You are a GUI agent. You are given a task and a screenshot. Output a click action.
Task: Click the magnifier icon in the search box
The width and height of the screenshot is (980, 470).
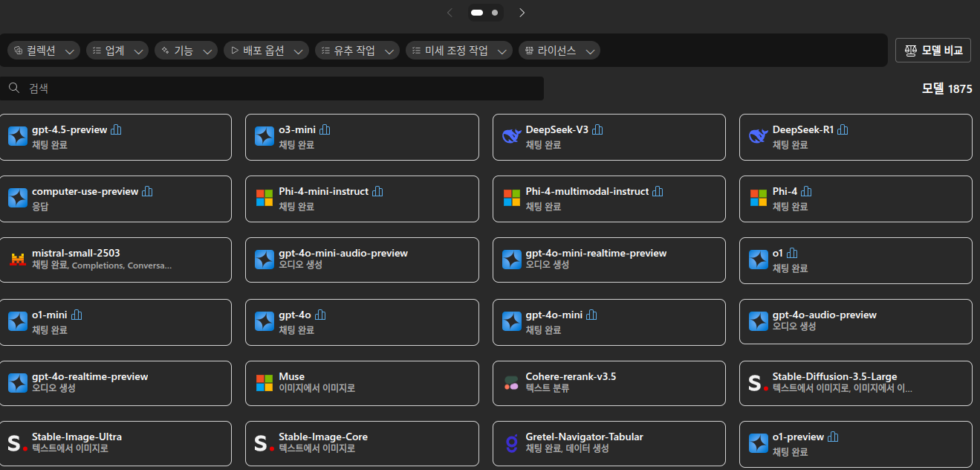click(13, 88)
